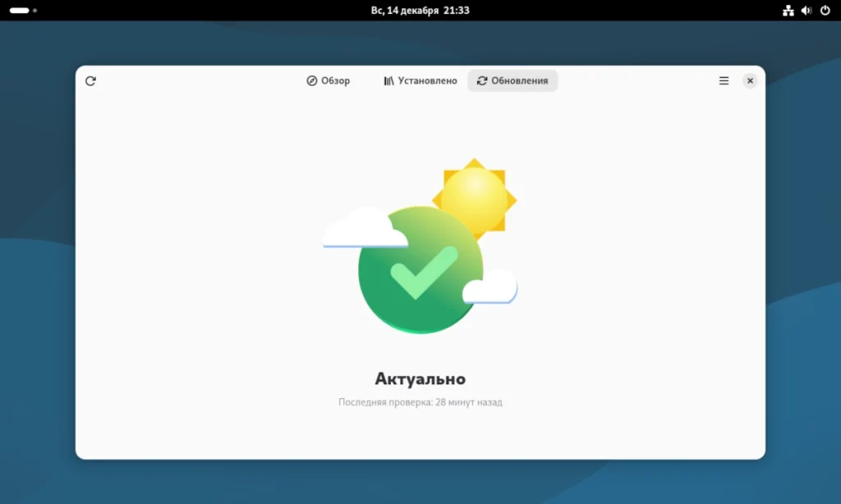Click the Актуально heading
841x504 pixels.
420,378
